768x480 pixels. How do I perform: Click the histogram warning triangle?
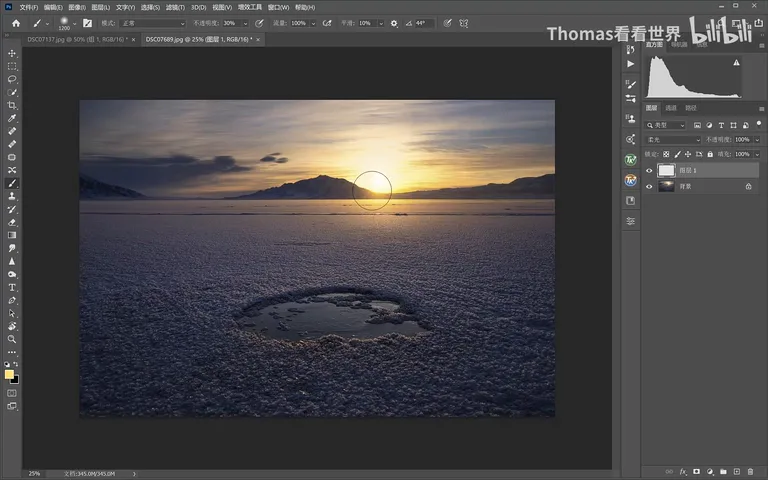(736, 63)
